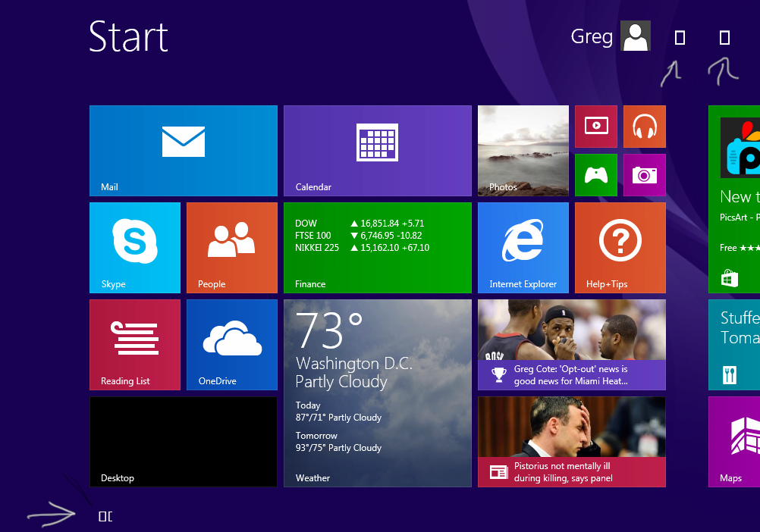The image size is (760, 532).
Task: Click the DOW row in Finance tile
Action: point(360,223)
